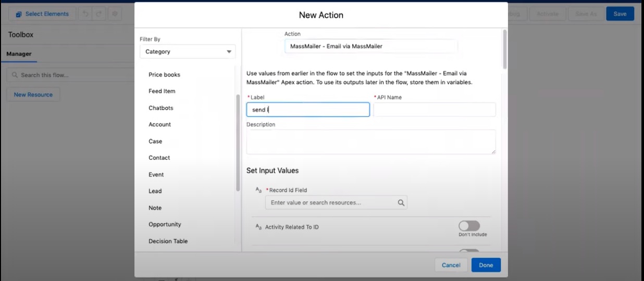Select Contact category
Screen dimensions: 644x281
[x=159, y=158]
